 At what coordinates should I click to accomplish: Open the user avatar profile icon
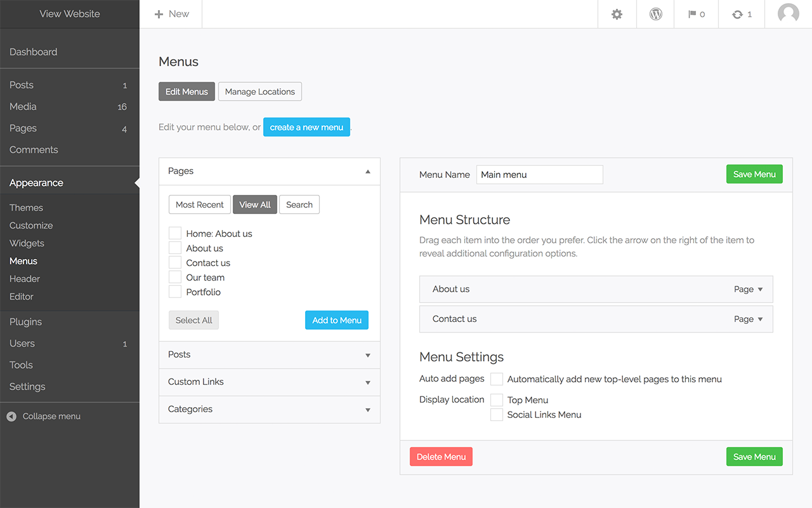(788, 14)
